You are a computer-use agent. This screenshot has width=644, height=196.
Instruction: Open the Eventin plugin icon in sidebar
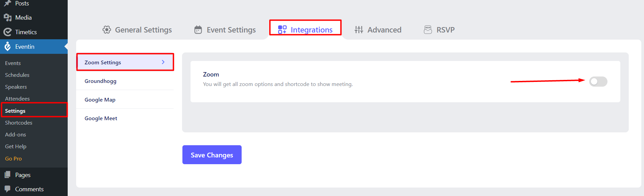[7, 46]
